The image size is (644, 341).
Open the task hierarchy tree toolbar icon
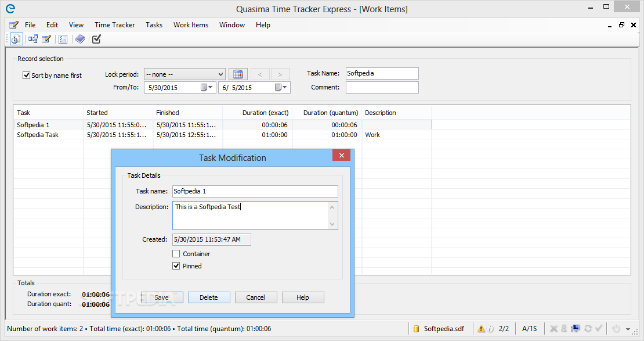(x=33, y=39)
